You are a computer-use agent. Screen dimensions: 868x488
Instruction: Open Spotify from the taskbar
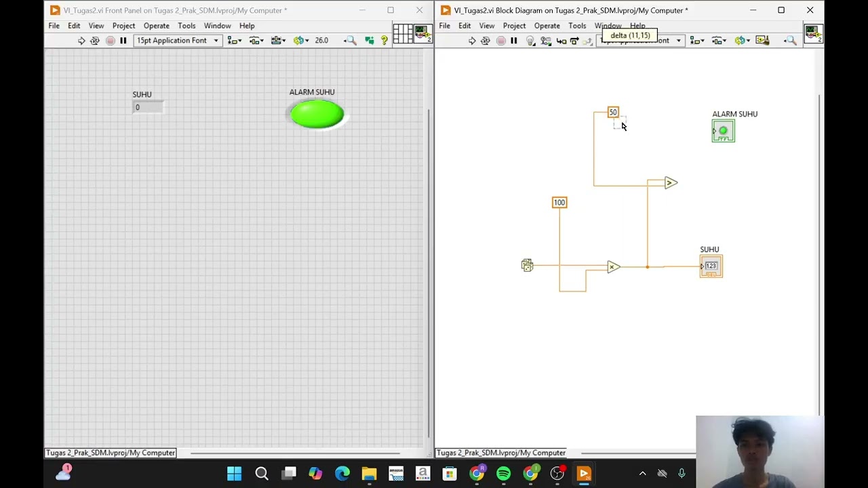point(503,473)
